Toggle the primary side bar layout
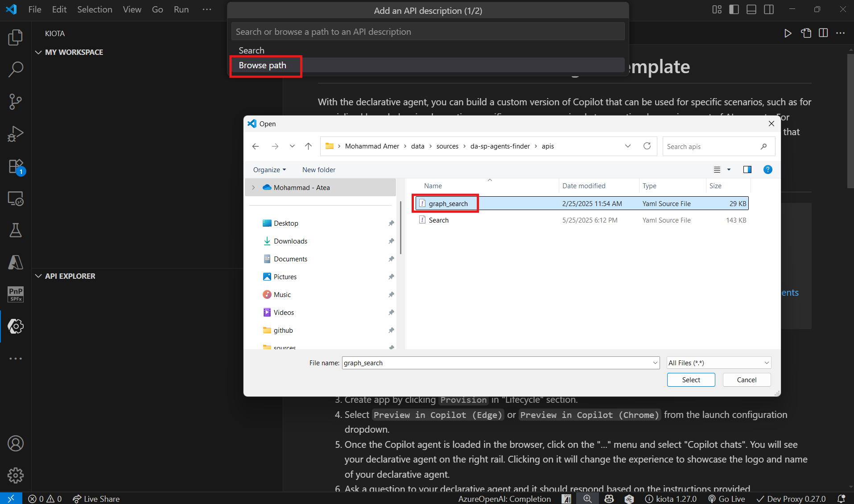Viewport: 854px width, 504px height. pyautogui.click(x=734, y=9)
